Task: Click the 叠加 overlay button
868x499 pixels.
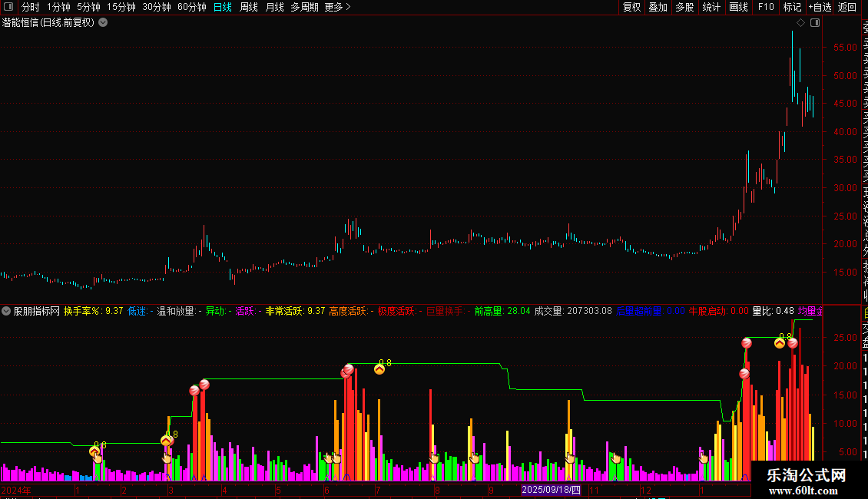Action: (658, 7)
